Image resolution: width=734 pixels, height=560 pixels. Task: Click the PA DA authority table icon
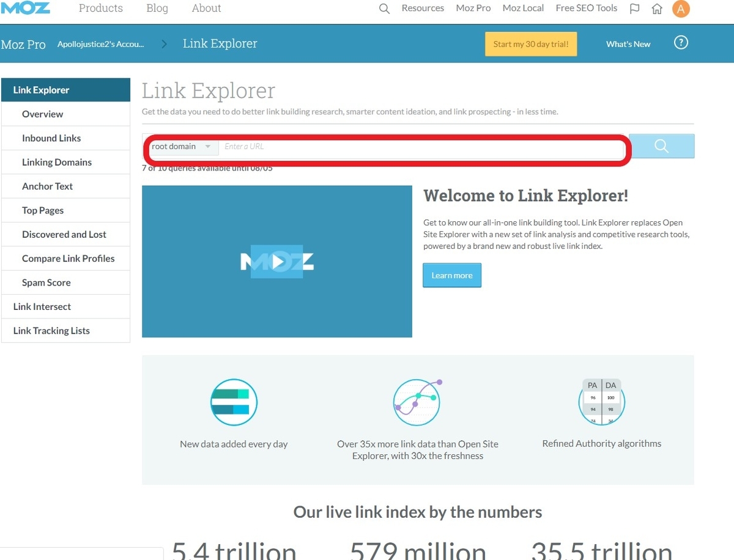[x=602, y=402]
